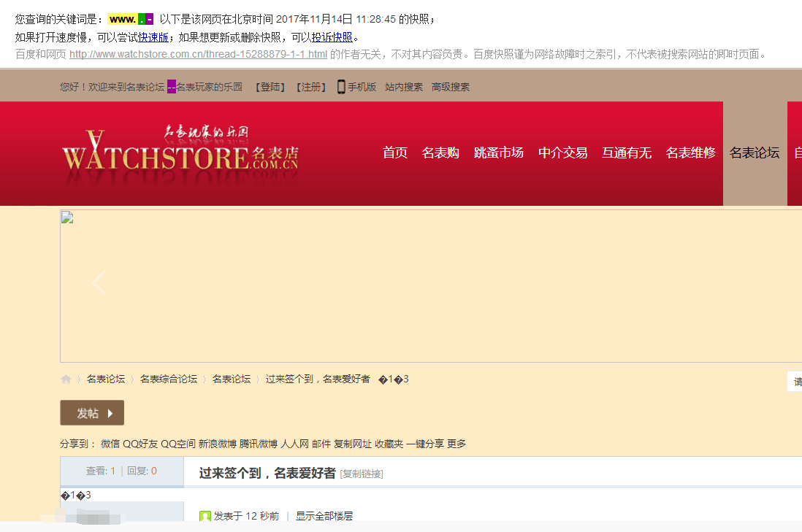The width and height of the screenshot is (802, 532).
Task: Open the 跳蚤市场 section
Action: coord(499,153)
